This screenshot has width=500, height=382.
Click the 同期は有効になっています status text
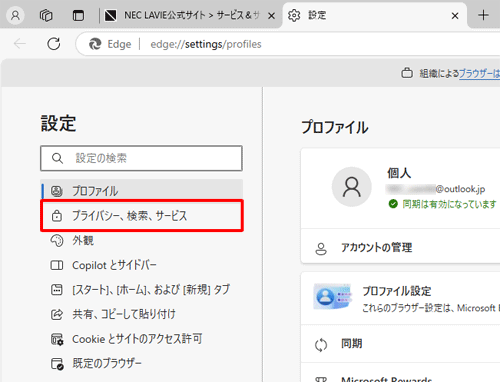[x=449, y=204]
